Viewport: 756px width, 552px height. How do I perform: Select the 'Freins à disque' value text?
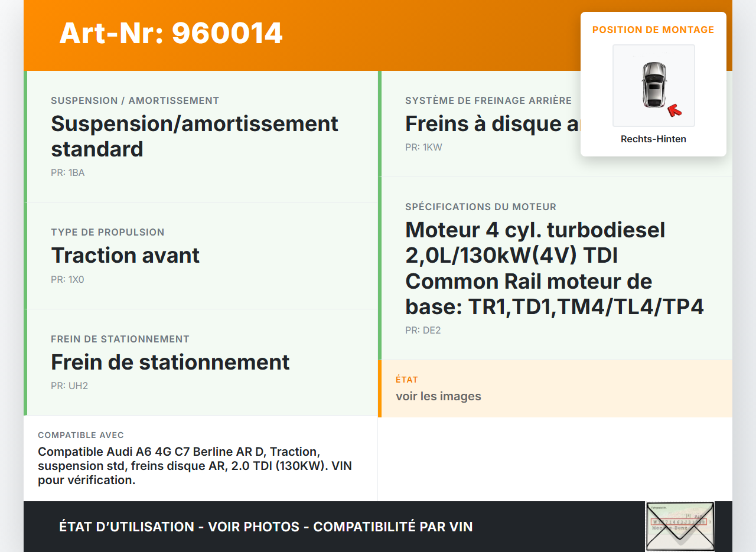493,124
